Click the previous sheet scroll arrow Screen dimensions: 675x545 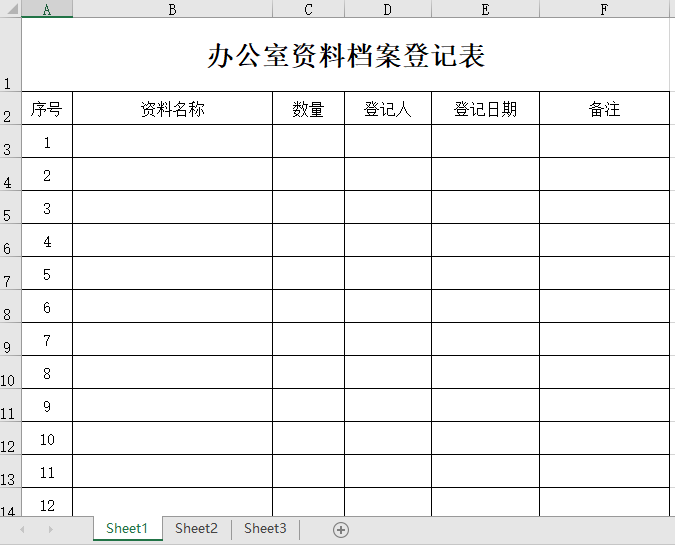pos(22,529)
